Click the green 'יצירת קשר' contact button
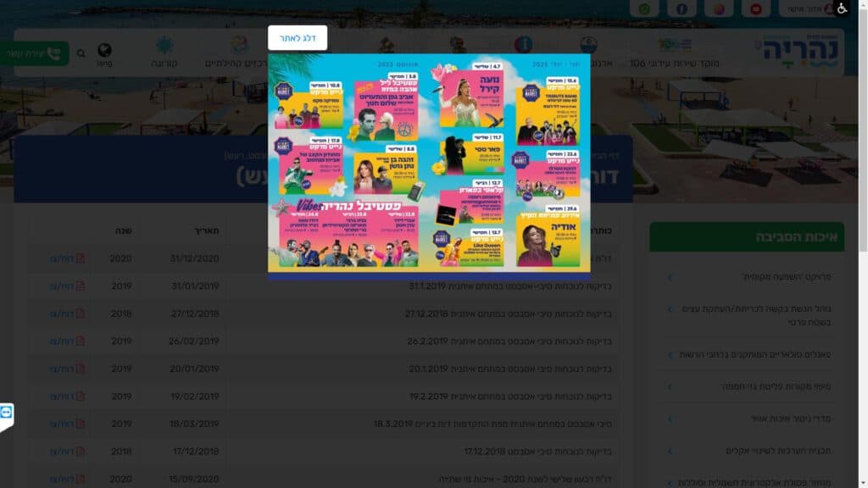Viewport: 868px width, 488px height. (x=34, y=53)
